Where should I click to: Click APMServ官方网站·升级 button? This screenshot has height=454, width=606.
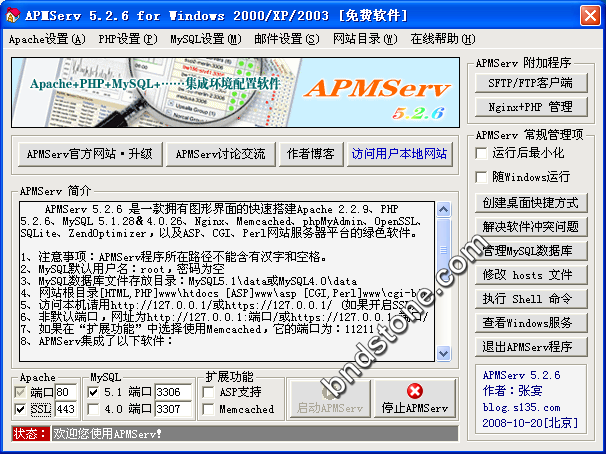click(90, 154)
